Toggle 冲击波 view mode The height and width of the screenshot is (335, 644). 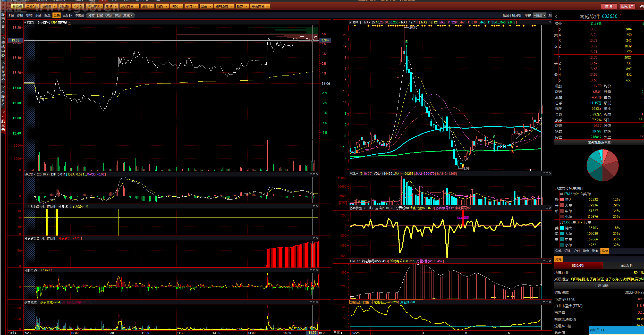79,15
